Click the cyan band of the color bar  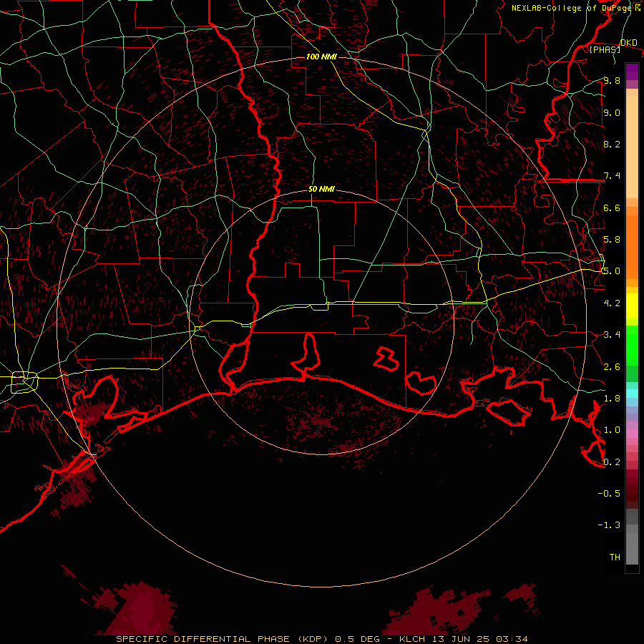[632, 394]
